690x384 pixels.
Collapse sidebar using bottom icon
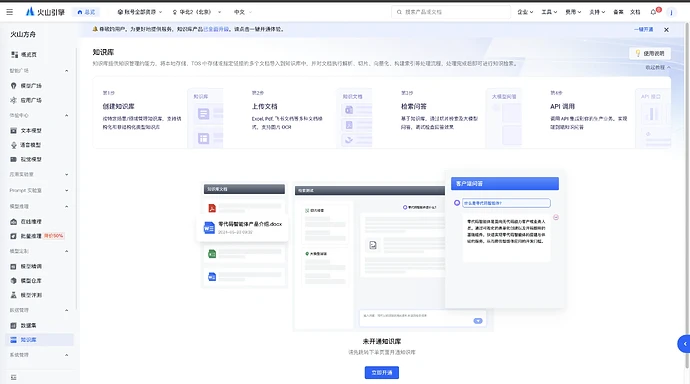click(14, 377)
